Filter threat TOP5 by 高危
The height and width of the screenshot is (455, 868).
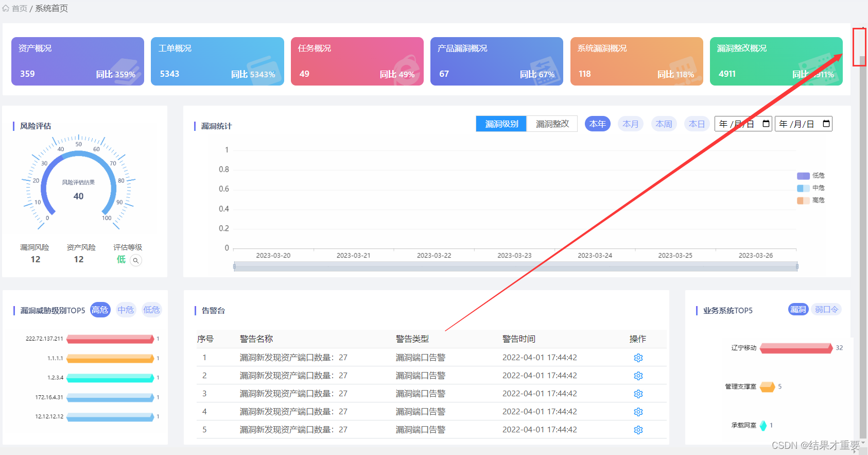(100, 310)
